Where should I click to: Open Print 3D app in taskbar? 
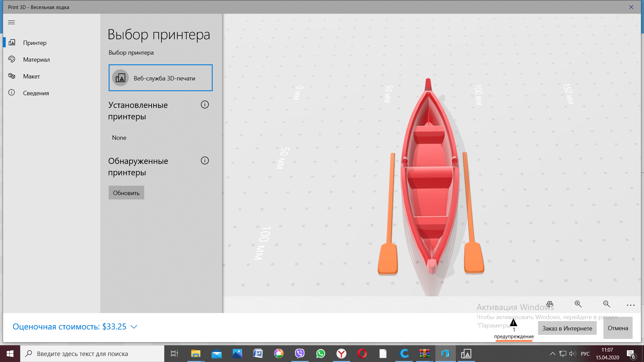pyautogui.click(x=466, y=354)
